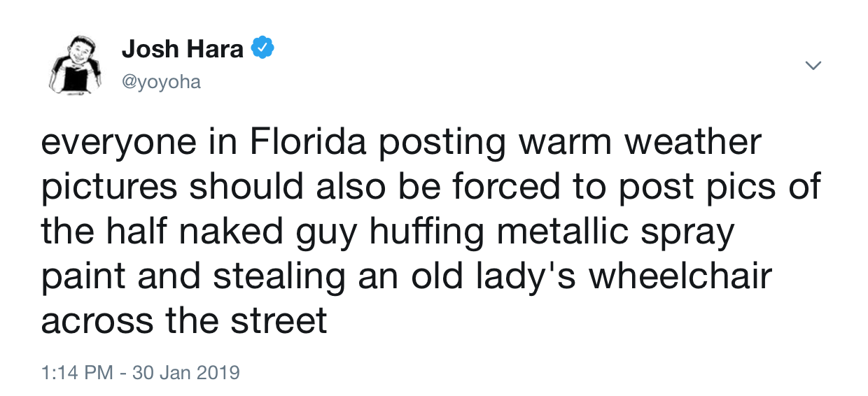Click the word "pictures" in the tweet

point(112,188)
